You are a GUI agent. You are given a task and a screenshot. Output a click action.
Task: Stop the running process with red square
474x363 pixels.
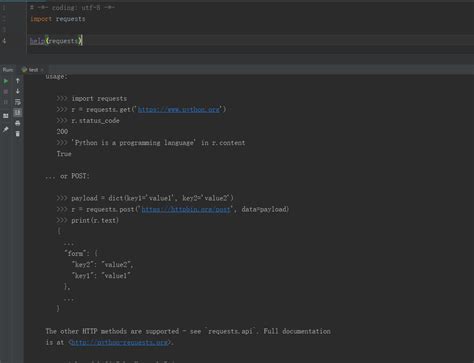pos(6,92)
